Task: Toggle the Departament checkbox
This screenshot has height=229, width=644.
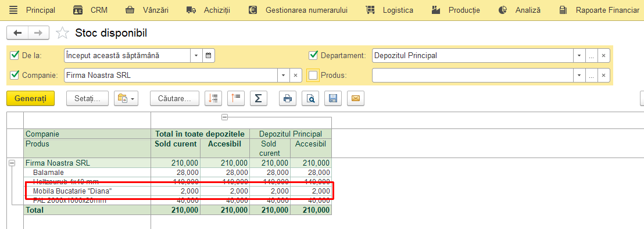Action: click(313, 55)
